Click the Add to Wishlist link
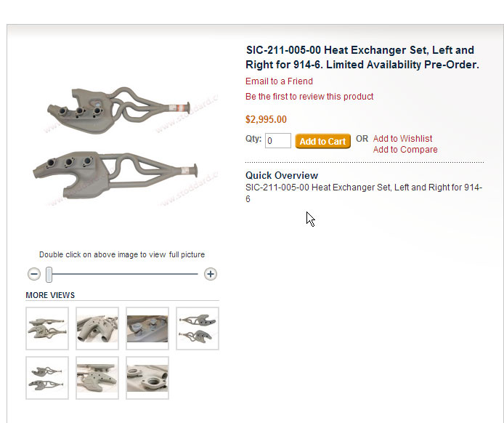504x423 pixels. click(x=402, y=139)
